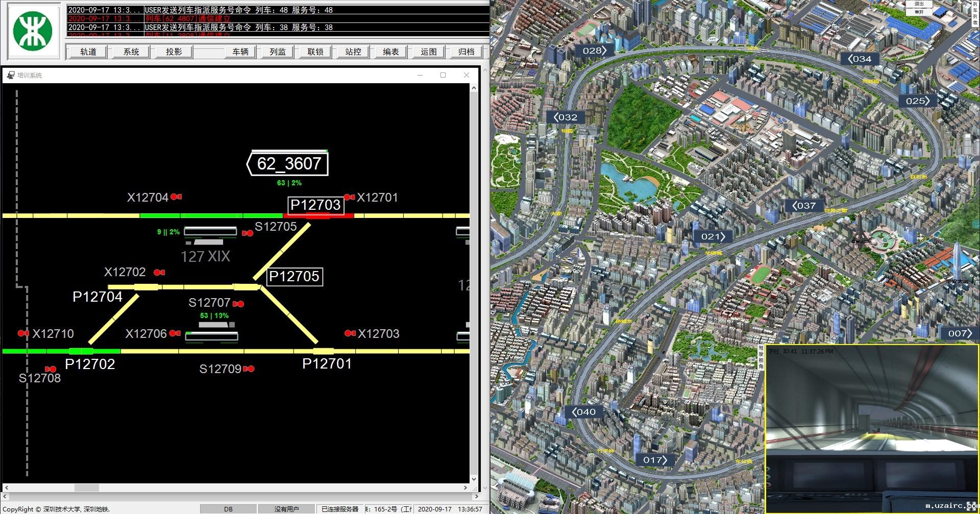Screen dimensions: 980x514
Task: Select train marker 028 on the map
Action: (x=594, y=51)
